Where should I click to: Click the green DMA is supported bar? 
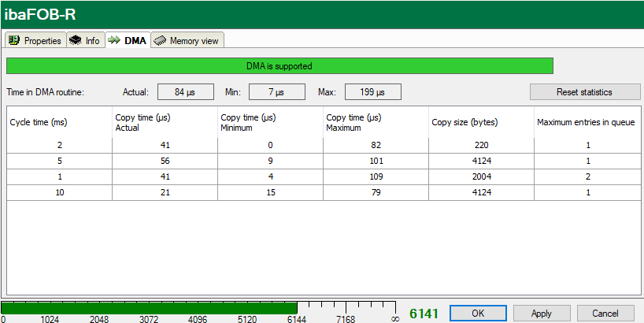[x=279, y=66]
